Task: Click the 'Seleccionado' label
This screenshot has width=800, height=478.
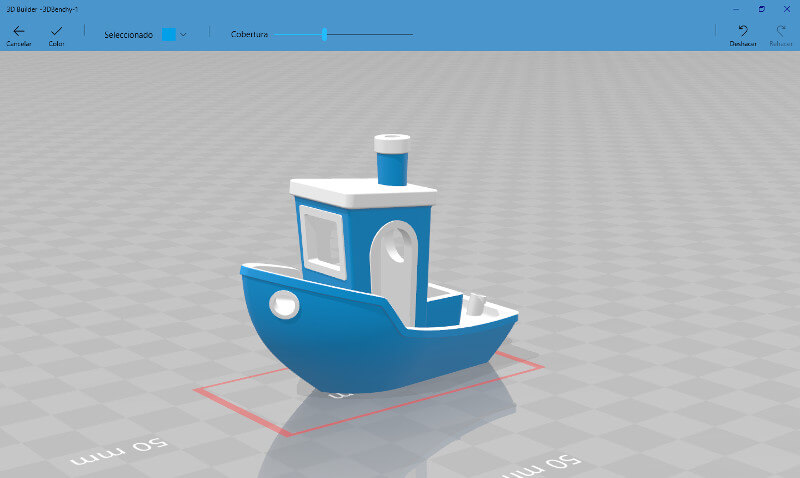Action: (129, 35)
